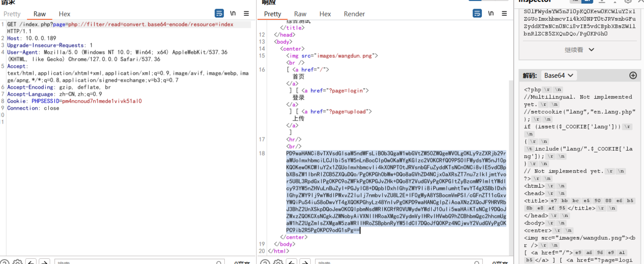
Task: Switch response view to Pretty tab
Action: pos(272,14)
